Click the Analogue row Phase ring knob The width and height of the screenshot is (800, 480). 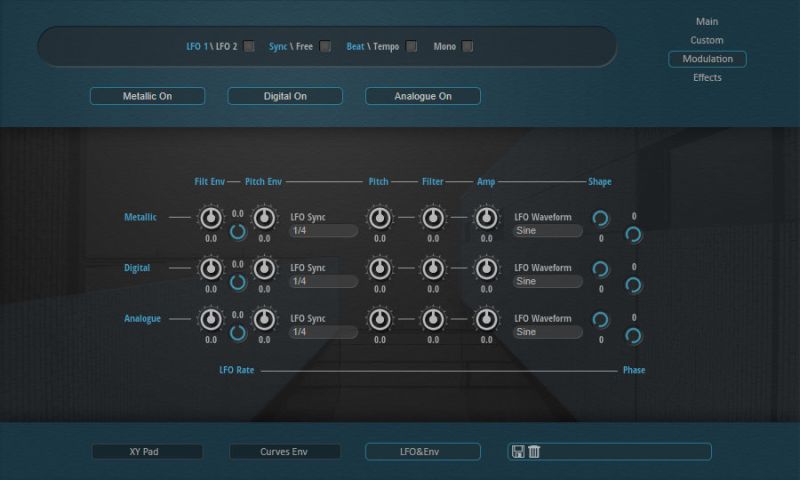(633, 336)
